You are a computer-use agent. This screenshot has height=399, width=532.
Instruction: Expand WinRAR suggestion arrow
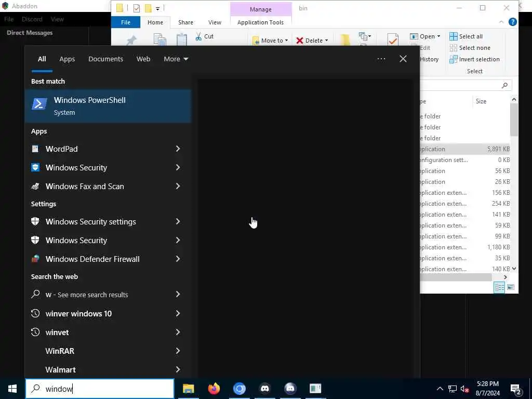pos(178,351)
